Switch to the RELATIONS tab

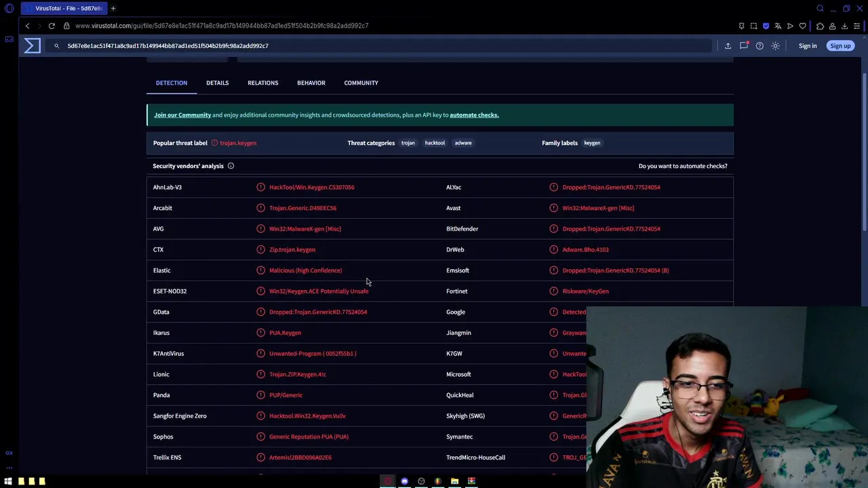pos(263,83)
